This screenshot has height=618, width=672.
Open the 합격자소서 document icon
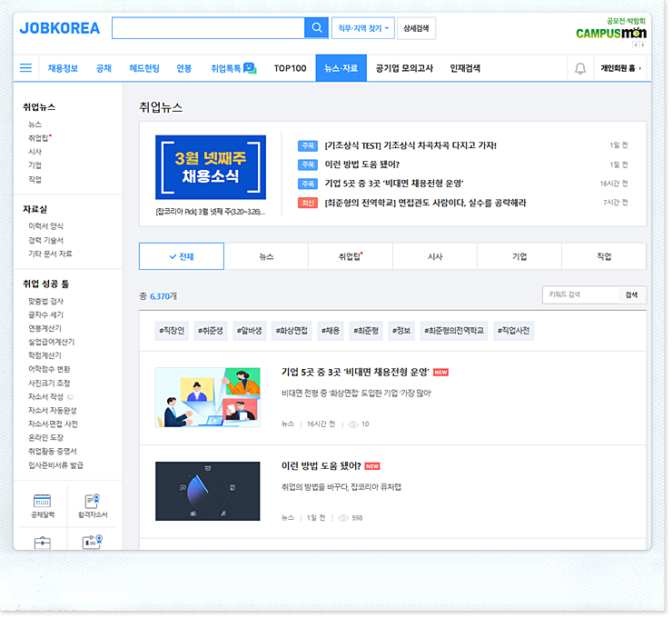click(93, 501)
